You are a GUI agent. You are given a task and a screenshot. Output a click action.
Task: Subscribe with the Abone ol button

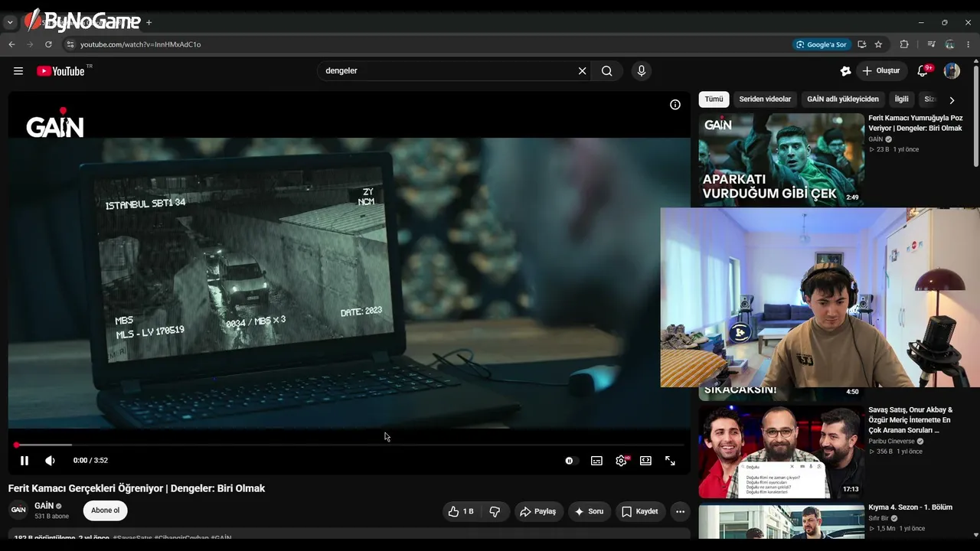point(106,510)
